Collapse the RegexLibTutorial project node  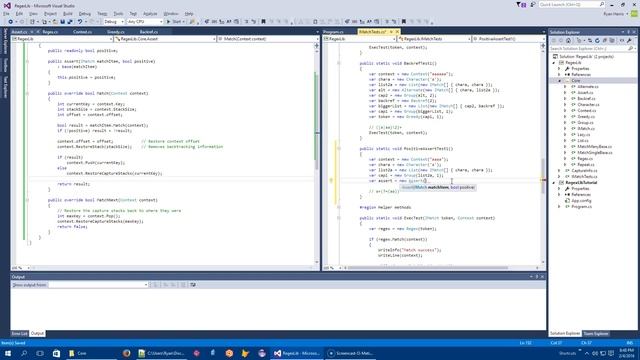(x=554, y=183)
